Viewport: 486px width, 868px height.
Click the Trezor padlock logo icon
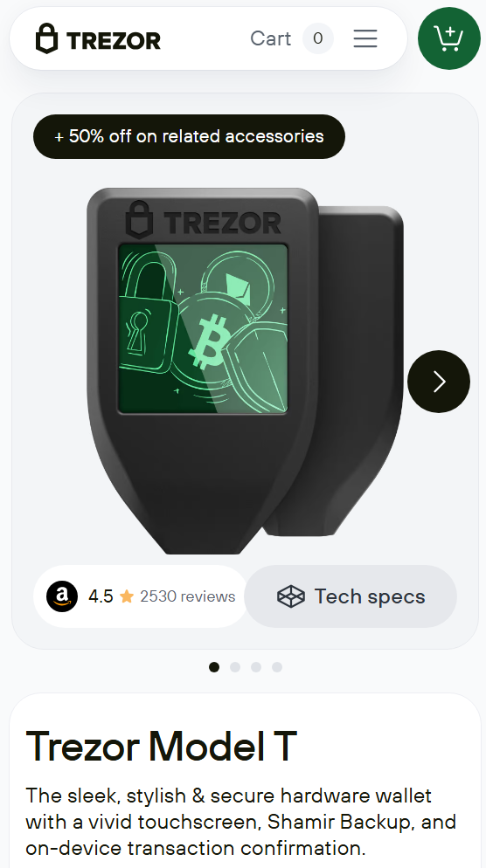[x=46, y=38]
